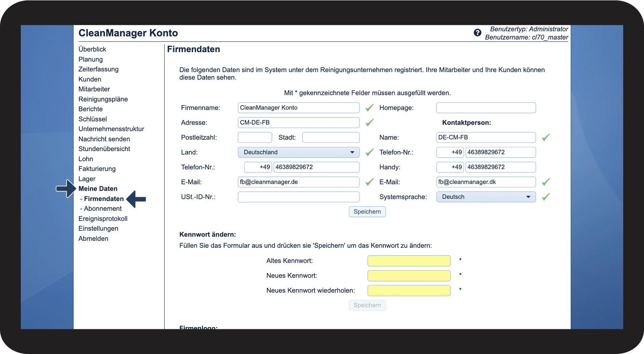The image size is (644, 354).
Task: Click the disabled password Speichern button
Action: pos(367,305)
